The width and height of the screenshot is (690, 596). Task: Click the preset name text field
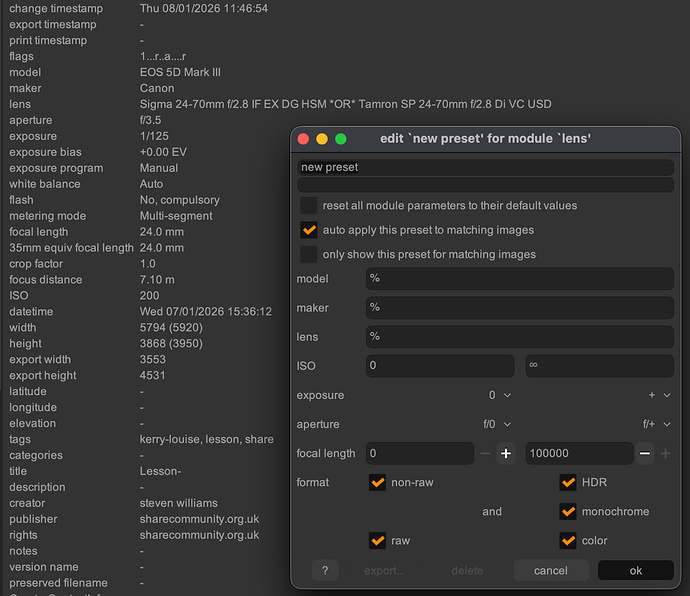[485, 167]
